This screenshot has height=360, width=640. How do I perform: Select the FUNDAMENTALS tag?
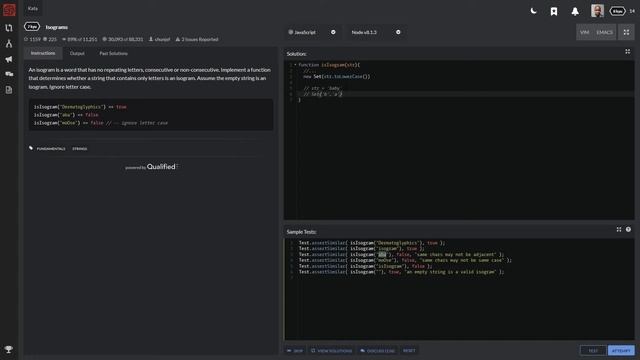51,149
